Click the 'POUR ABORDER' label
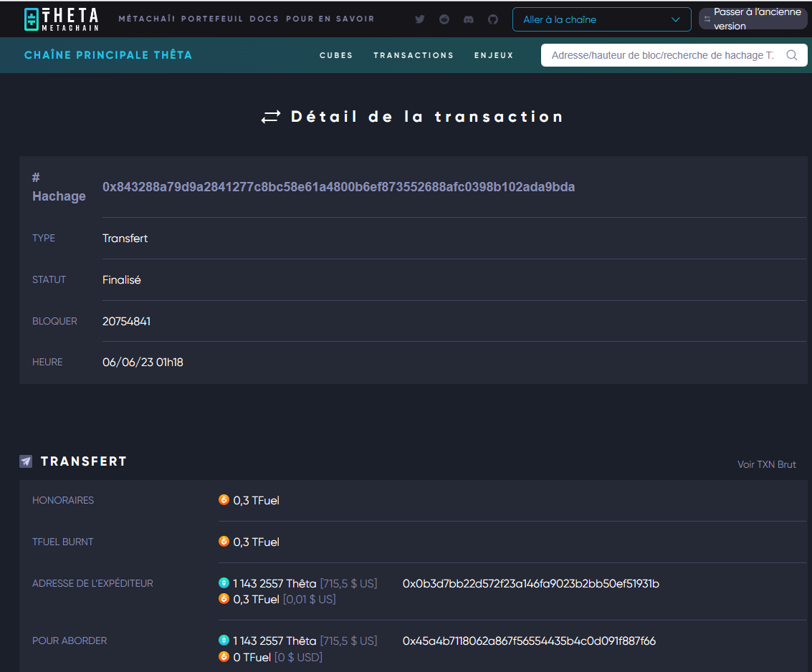Image resolution: width=812 pixels, height=672 pixels. pos(70,640)
